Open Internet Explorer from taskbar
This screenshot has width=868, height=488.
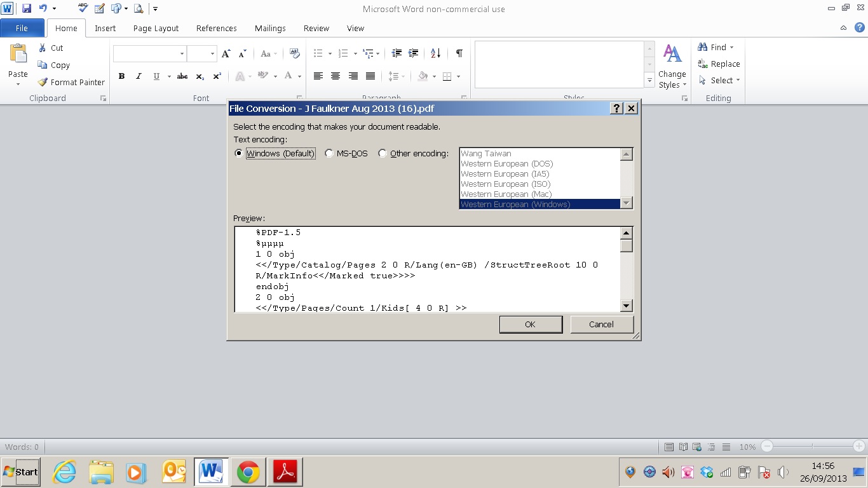click(x=64, y=472)
